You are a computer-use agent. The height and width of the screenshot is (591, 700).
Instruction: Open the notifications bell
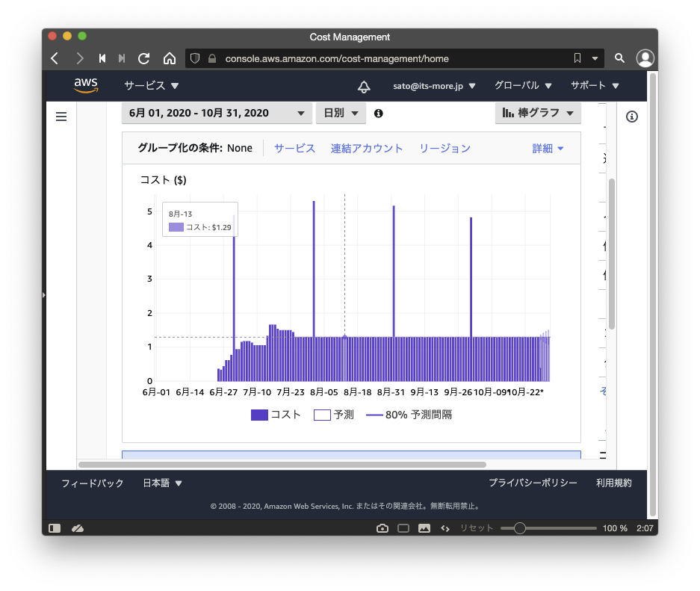click(x=364, y=87)
